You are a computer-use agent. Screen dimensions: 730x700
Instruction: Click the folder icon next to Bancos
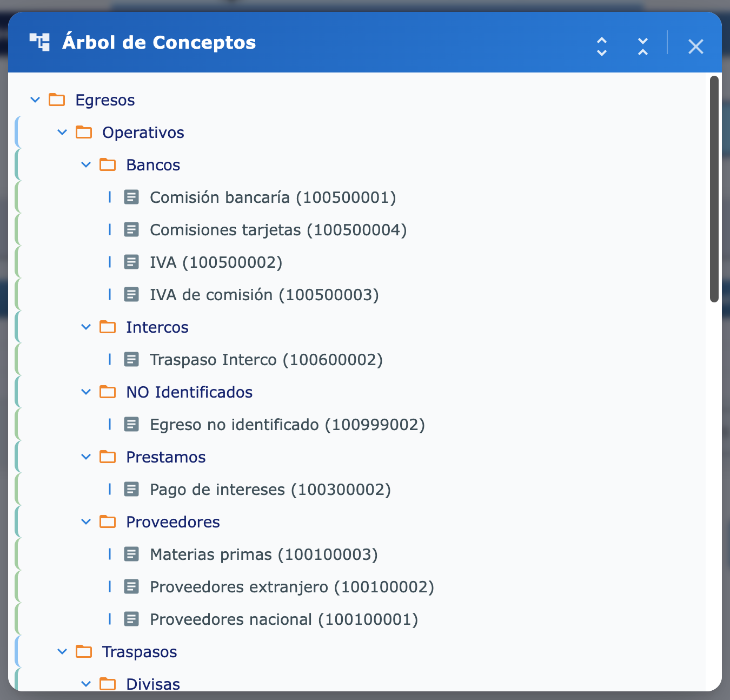(108, 164)
